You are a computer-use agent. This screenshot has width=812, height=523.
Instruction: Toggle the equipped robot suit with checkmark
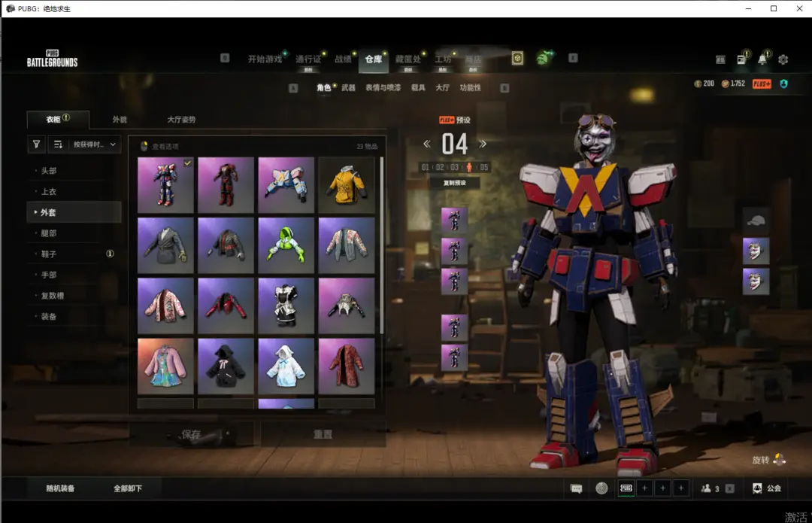point(165,185)
